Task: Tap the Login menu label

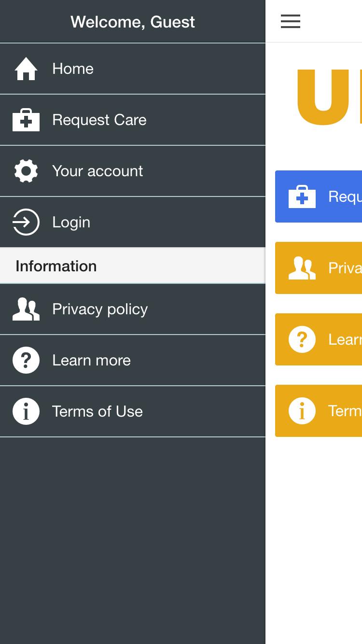Action: click(x=71, y=222)
